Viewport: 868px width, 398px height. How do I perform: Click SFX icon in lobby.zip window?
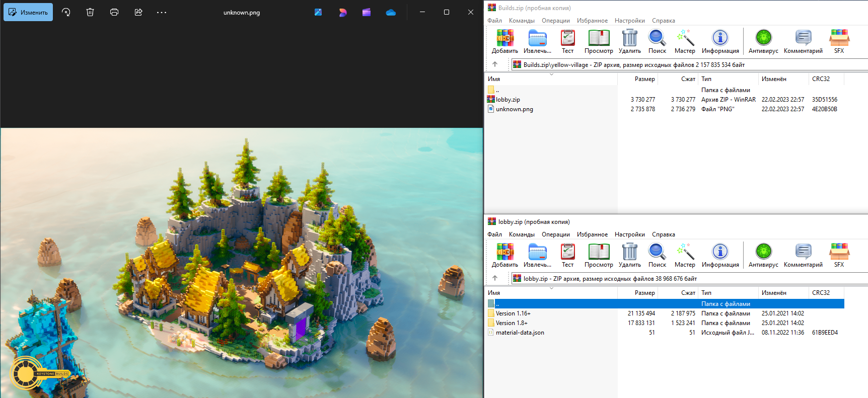tap(839, 255)
